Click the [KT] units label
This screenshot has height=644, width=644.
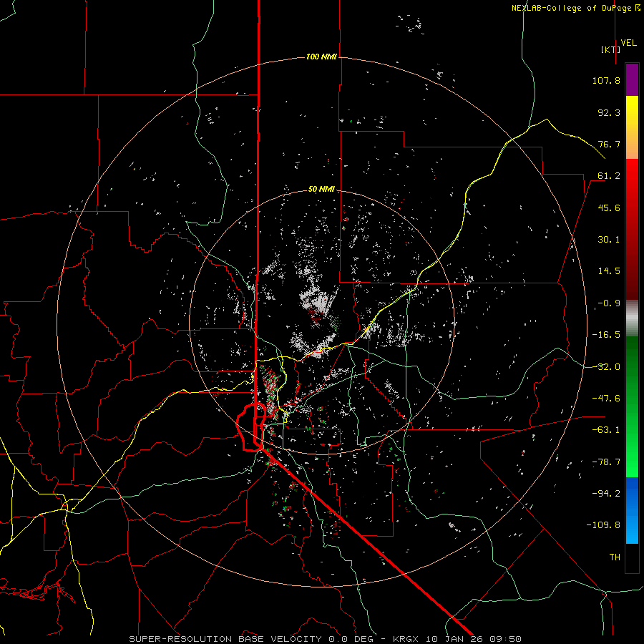[x=610, y=49]
